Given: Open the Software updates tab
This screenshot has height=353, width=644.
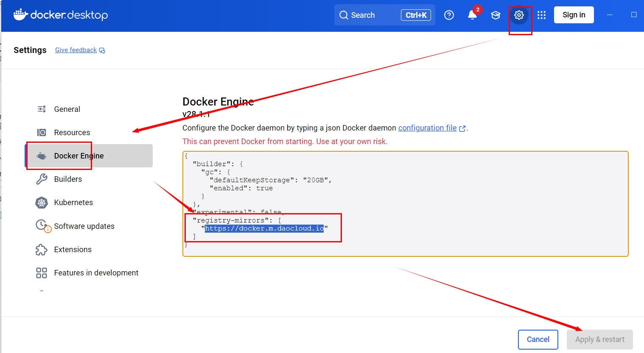Looking at the screenshot, I should (x=89, y=226).
